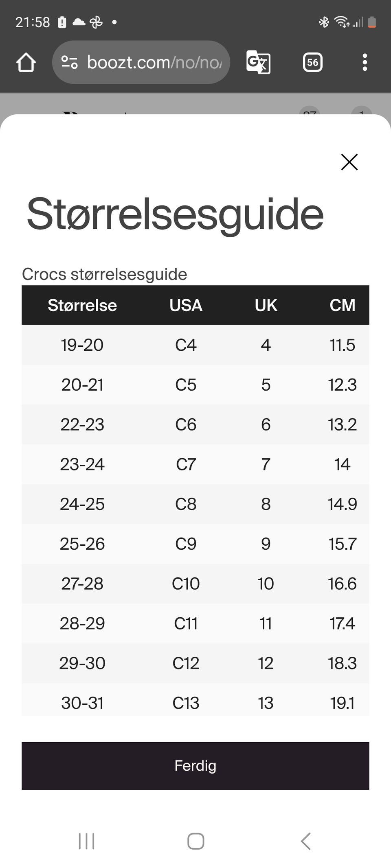Tap the browser home icon
This screenshot has height=868, width=391.
26,62
